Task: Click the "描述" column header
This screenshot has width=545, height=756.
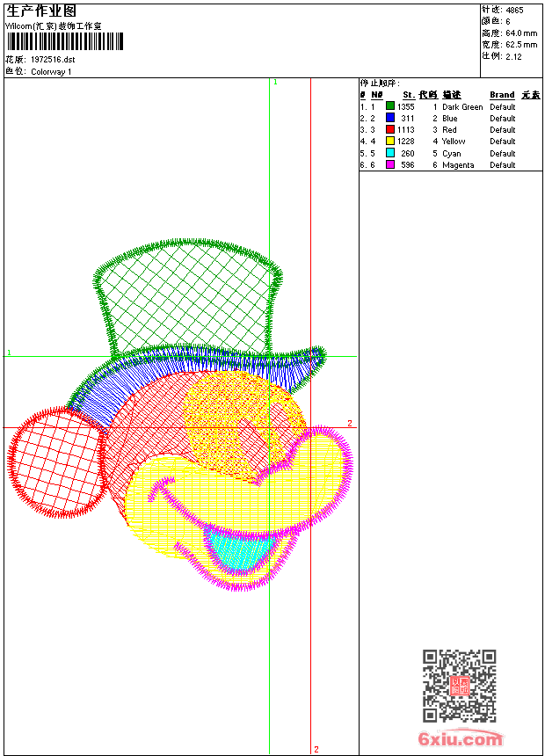Action: coord(452,95)
